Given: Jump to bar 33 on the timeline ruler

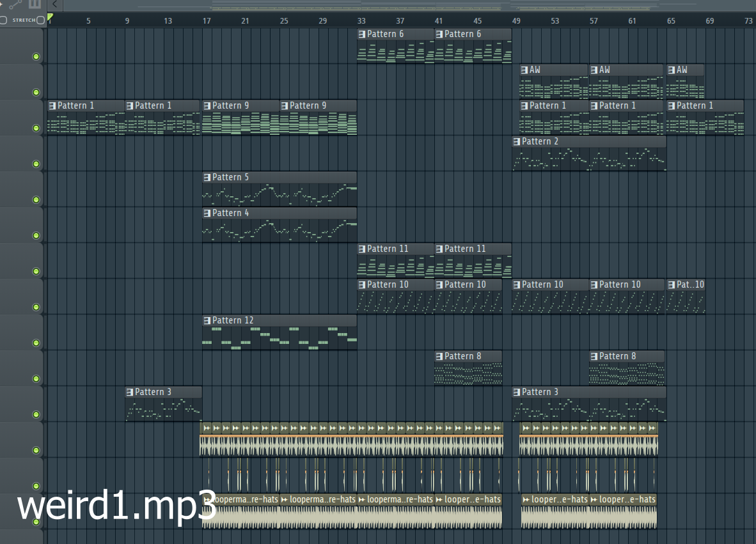Looking at the screenshot, I should click(361, 20).
